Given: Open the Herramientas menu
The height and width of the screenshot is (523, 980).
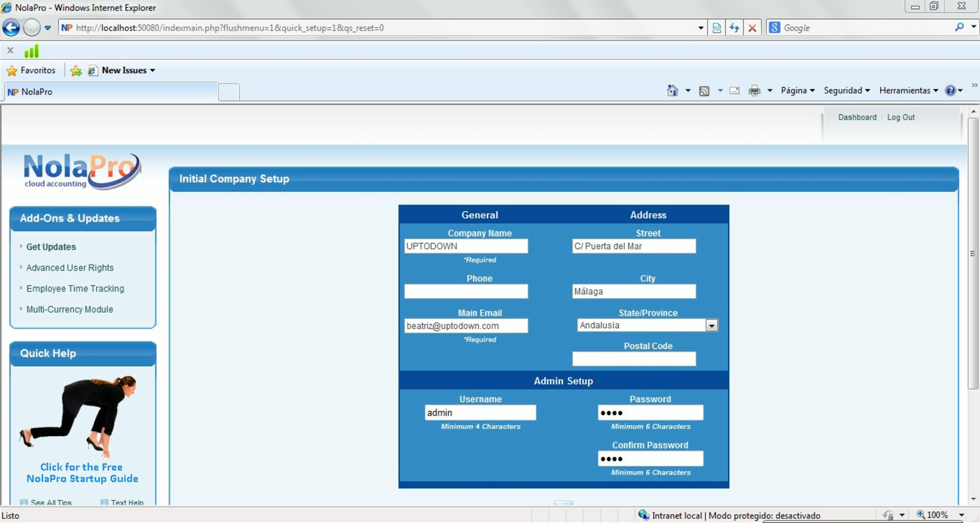Looking at the screenshot, I should 909,91.
